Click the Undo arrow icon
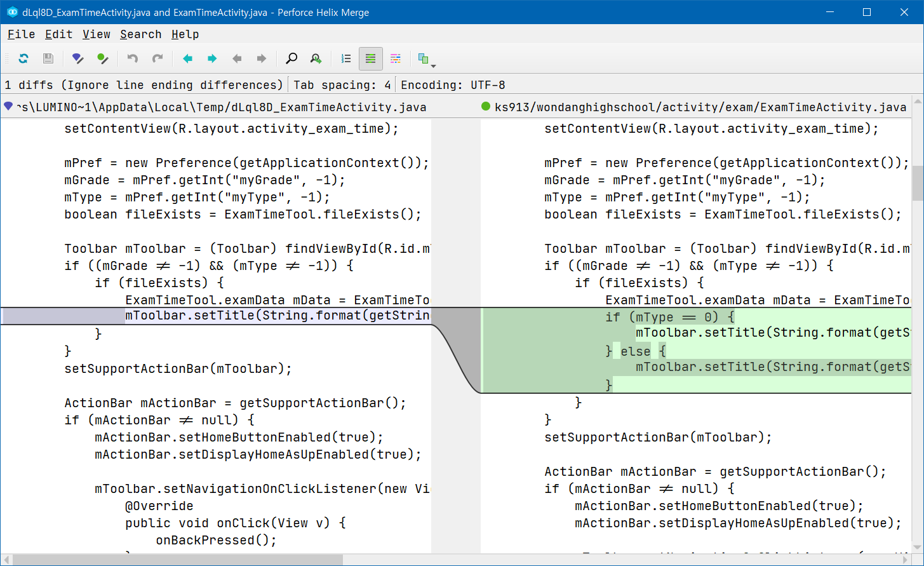This screenshot has width=924, height=566. click(x=132, y=58)
